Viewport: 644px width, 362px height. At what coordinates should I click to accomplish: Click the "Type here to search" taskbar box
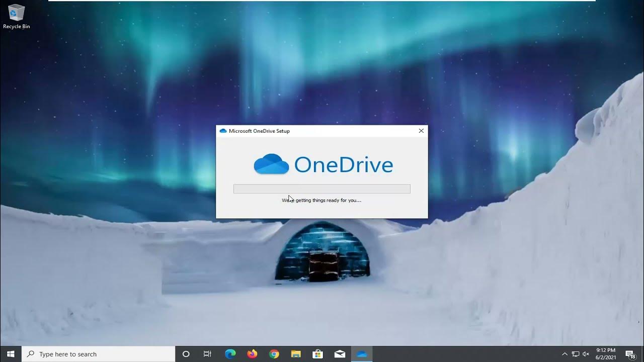98,354
